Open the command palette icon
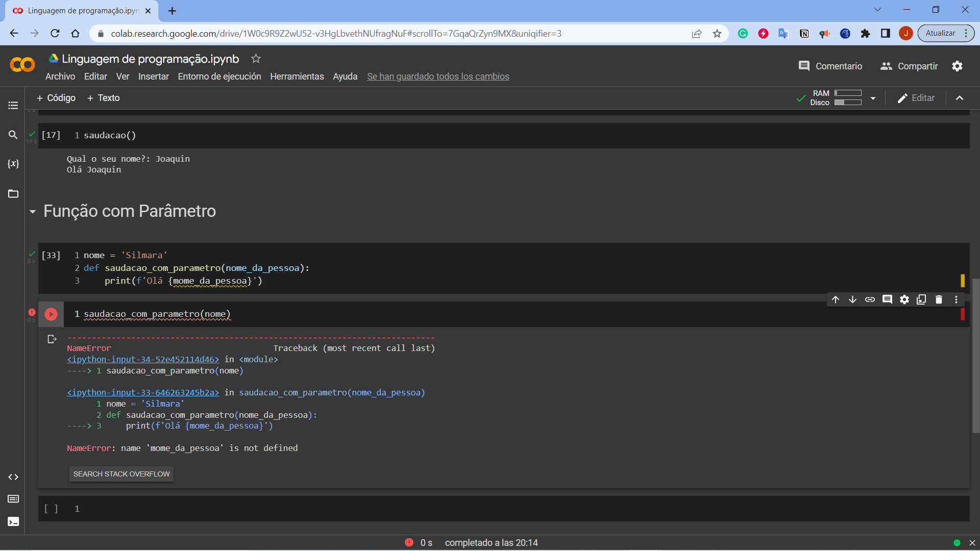 point(13,499)
